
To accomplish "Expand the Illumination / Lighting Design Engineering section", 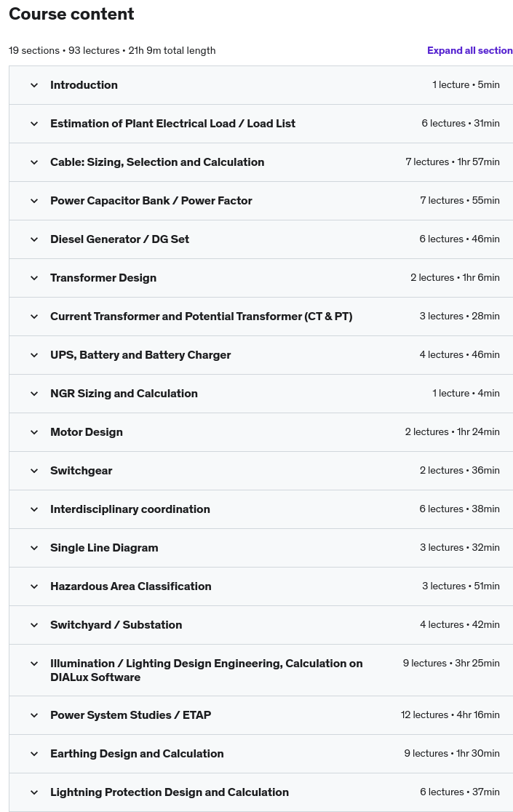I will click(x=261, y=670).
